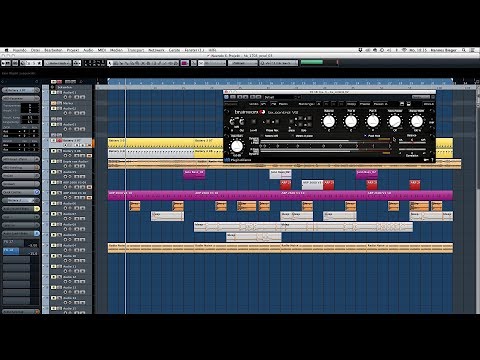Open the Apple menu
Viewport: 480px width, 360px height.
[x=6, y=50]
